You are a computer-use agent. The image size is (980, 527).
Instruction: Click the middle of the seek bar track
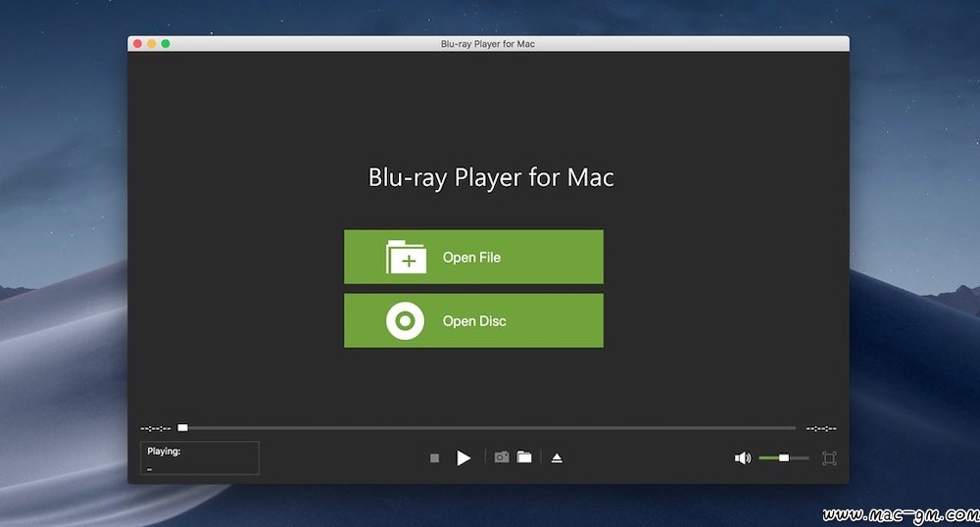(489, 428)
